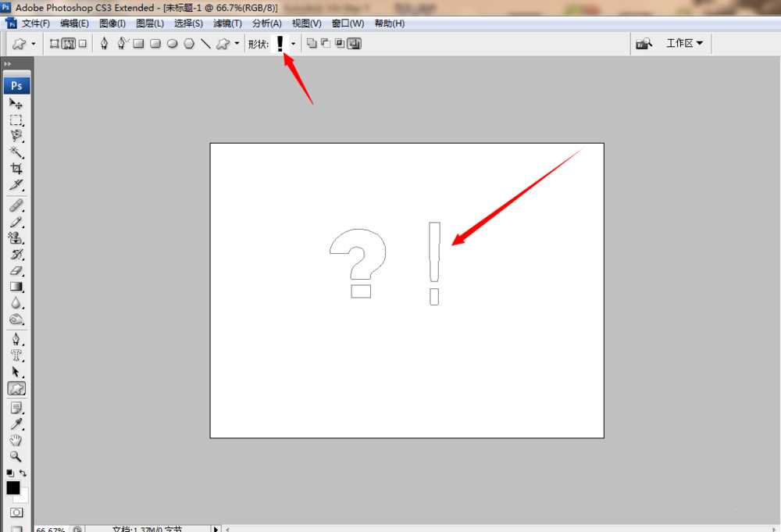Viewport: 781px width, 532px height.
Task: Switch to Shape Layers mode
Action: 54,44
